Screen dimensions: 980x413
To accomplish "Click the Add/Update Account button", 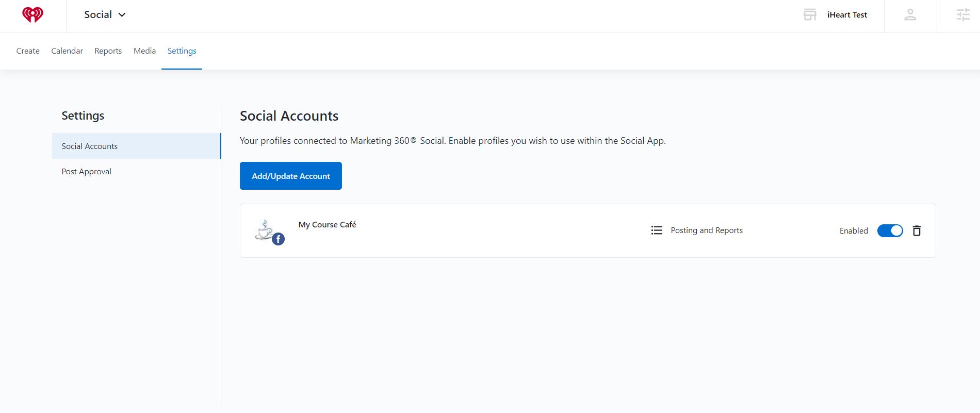I will pos(291,176).
